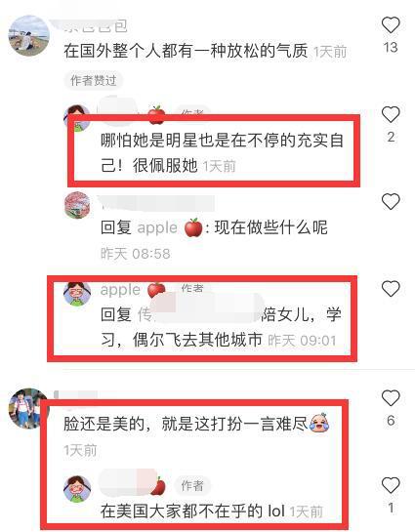Open apple's avatar beside the 陪女儿 reply
The image size is (415, 532).
[78, 293]
